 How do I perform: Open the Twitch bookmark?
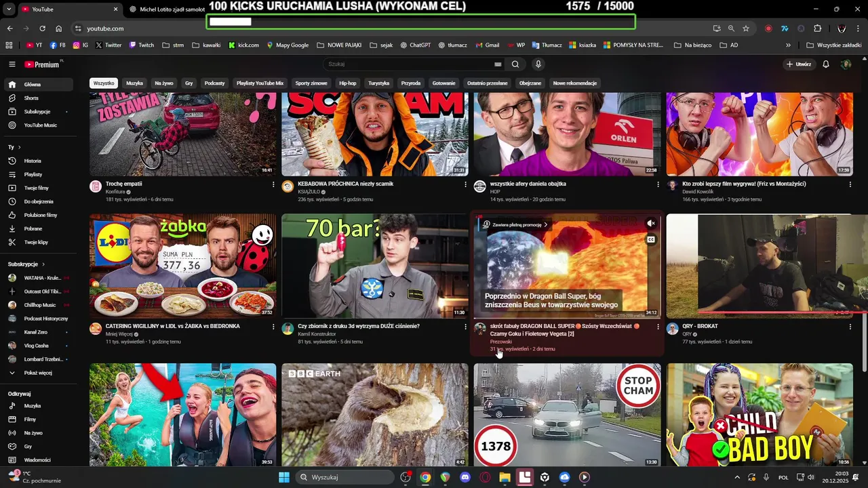point(142,45)
